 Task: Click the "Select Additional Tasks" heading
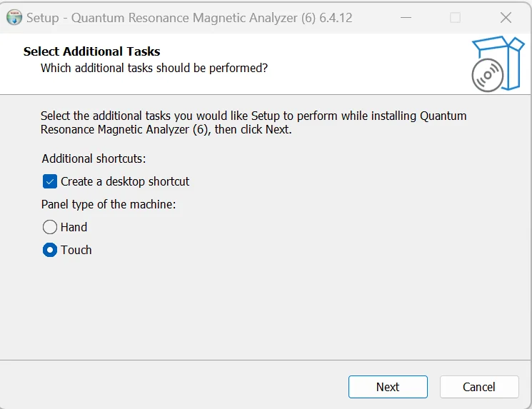91,51
